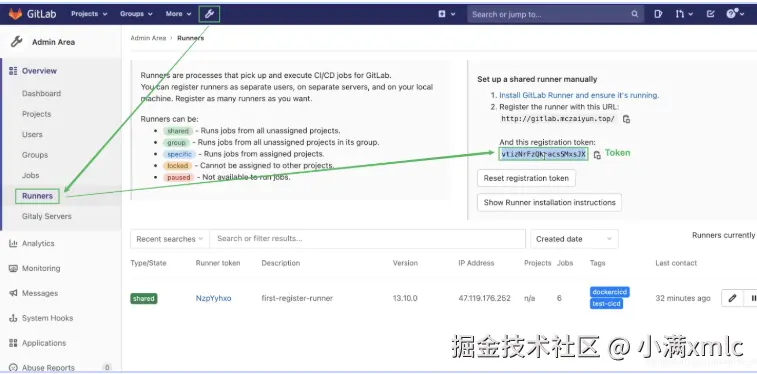Open the Issues icon in navbar
Image resolution: width=757 pixels, height=374 pixels.
(658, 14)
